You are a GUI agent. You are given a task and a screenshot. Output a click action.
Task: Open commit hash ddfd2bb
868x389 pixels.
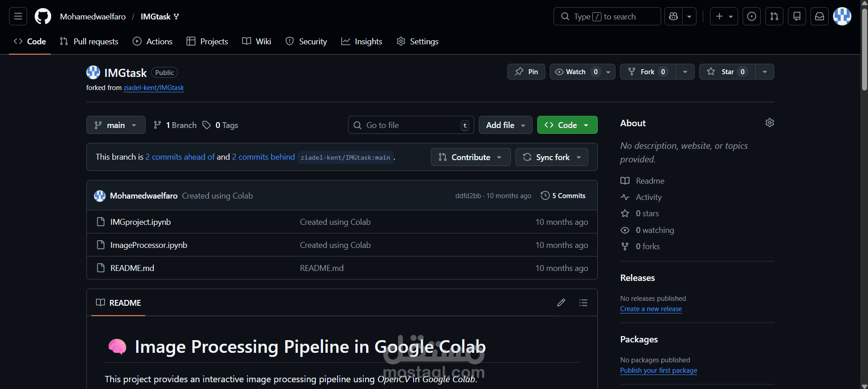coord(468,196)
